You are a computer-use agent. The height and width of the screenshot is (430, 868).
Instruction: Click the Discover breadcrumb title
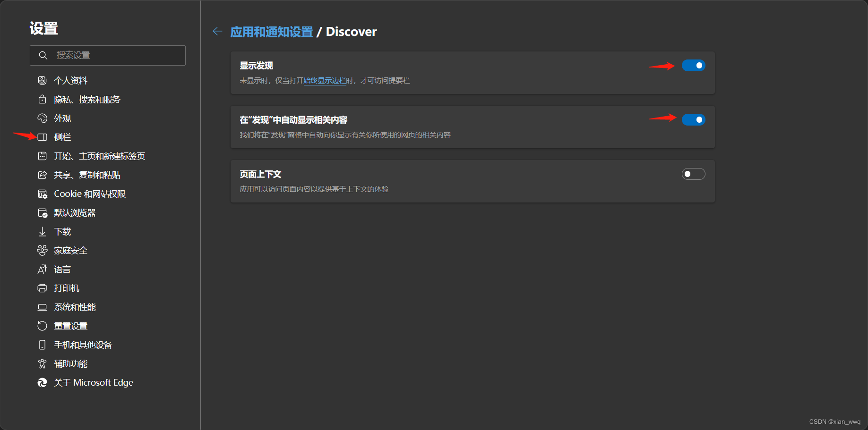coord(351,32)
